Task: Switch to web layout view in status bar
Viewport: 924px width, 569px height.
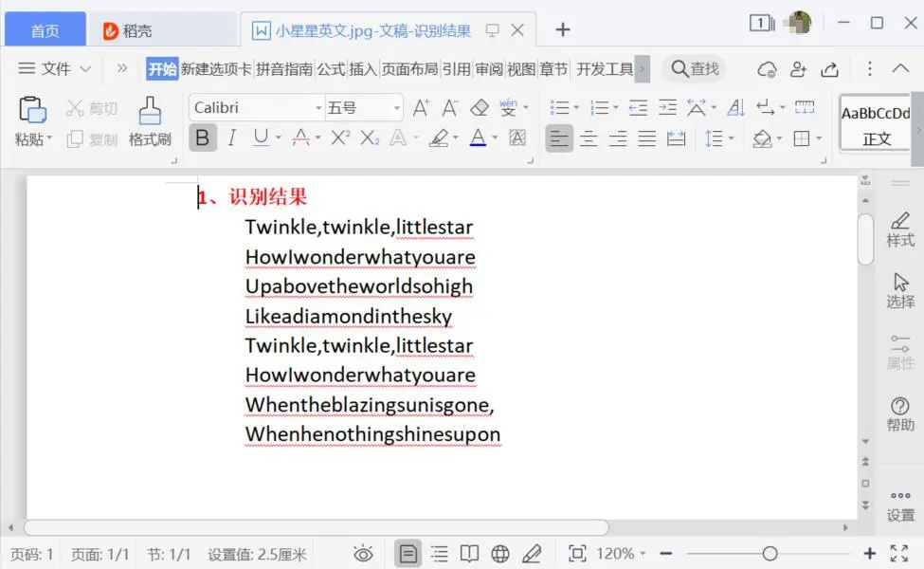Action: pyautogui.click(x=499, y=554)
